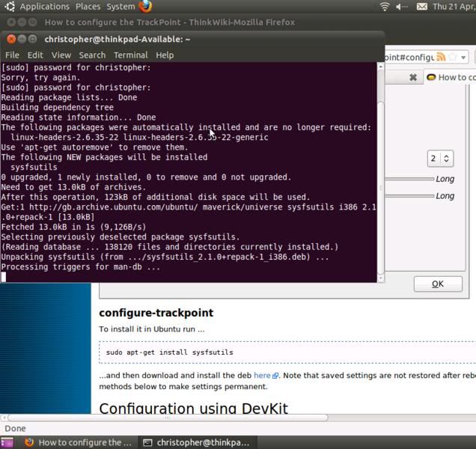Maximize the terminal window

pyautogui.click(x=32, y=39)
